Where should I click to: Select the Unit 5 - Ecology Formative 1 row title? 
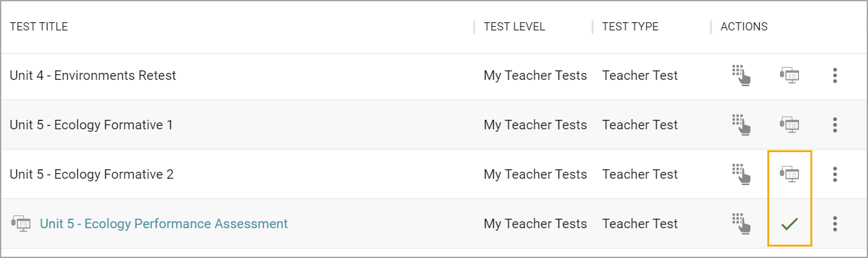tap(91, 125)
